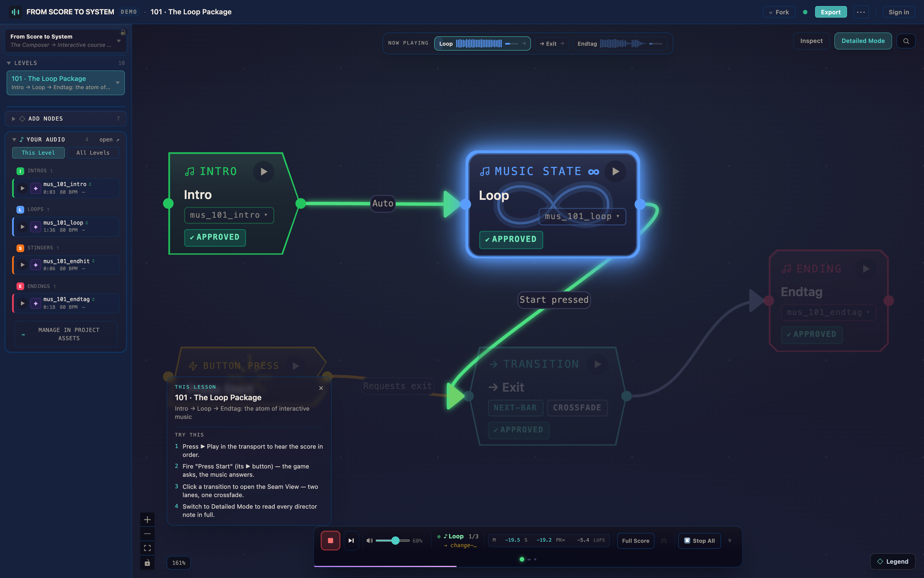This screenshot has width=924, height=578.
Task: Play the mus_101_endtag audio clip
Action: click(x=23, y=303)
